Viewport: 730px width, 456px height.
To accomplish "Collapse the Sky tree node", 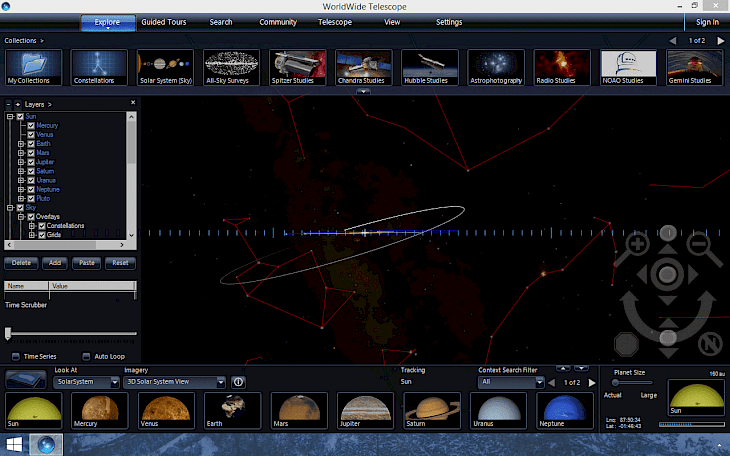I will [x=10, y=208].
